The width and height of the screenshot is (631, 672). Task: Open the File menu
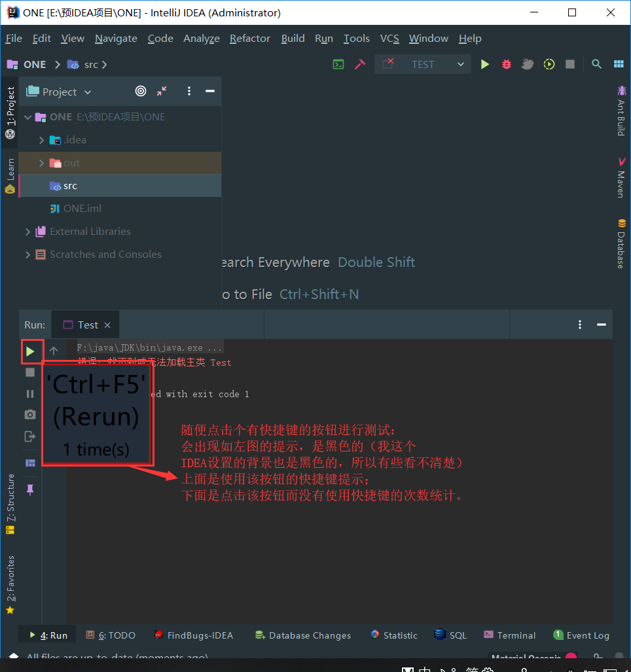coord(14,39)
